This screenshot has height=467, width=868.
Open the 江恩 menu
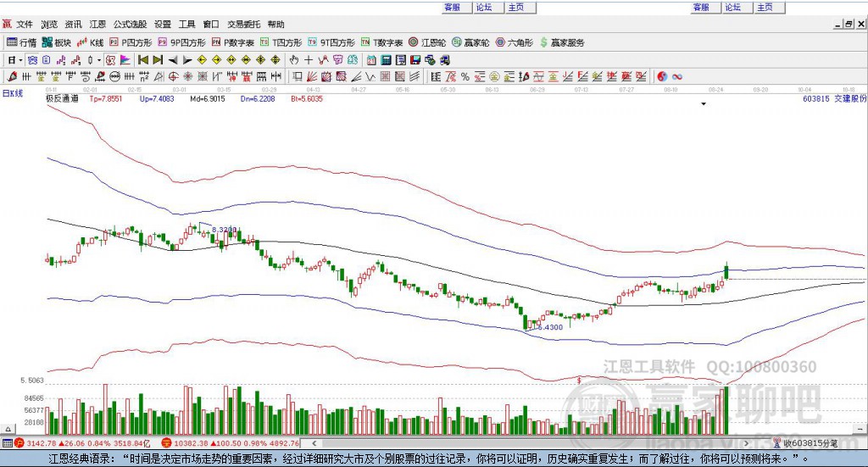click(97, 25)
